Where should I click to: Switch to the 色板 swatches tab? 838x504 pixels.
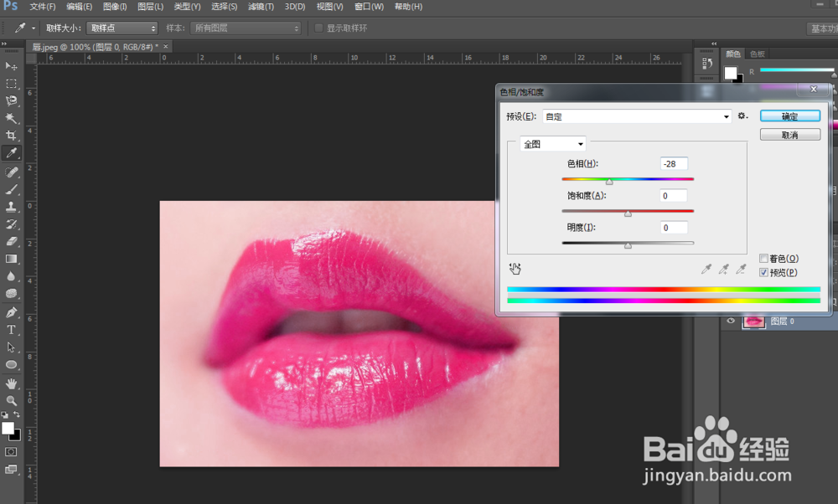(x=758, y=54)
